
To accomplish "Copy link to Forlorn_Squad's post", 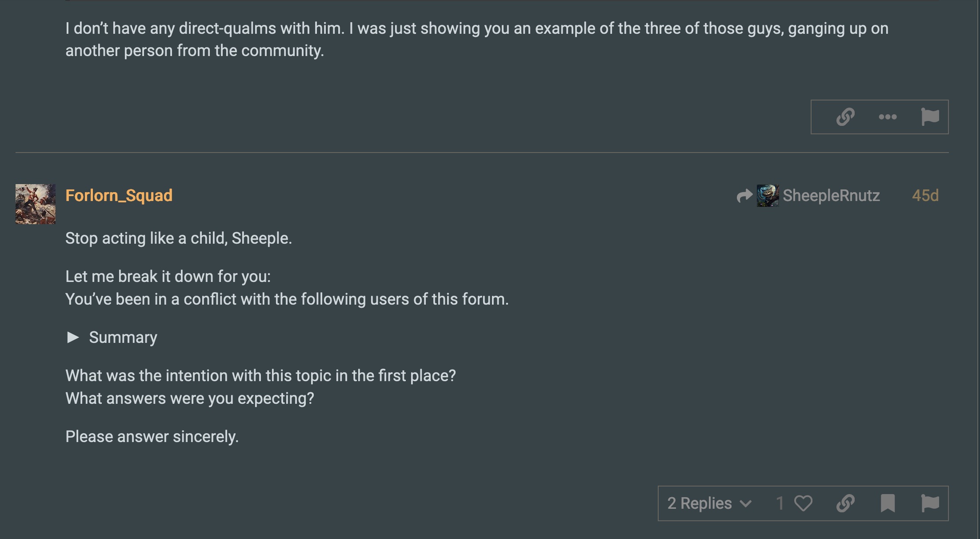I will [845, 503].
